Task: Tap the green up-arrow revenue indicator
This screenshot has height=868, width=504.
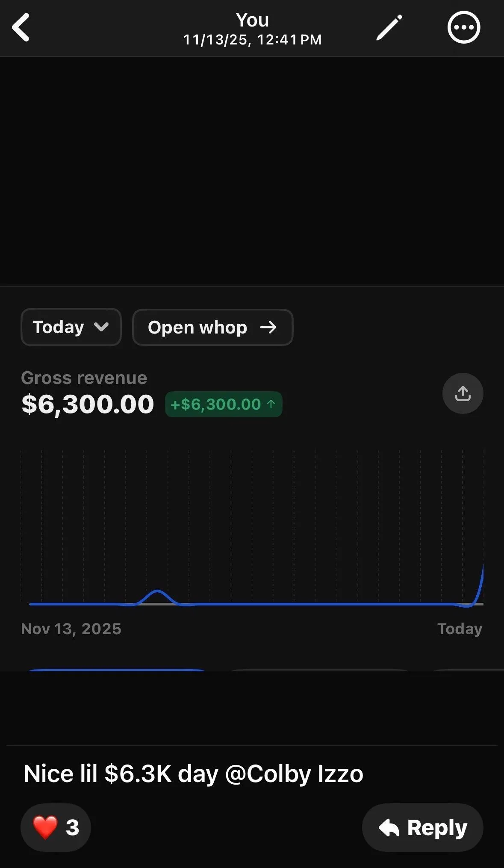Action: tap(271, 404)
